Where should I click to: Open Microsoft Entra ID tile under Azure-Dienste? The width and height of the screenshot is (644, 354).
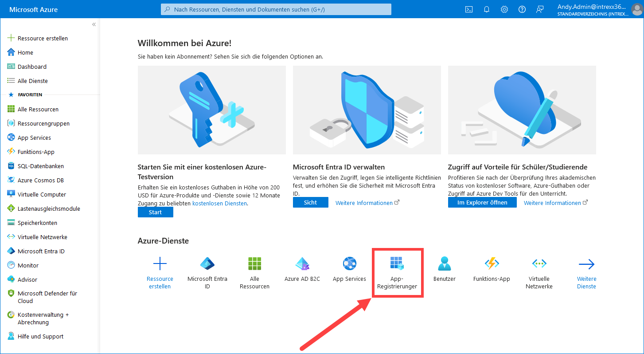pos(207,273)
